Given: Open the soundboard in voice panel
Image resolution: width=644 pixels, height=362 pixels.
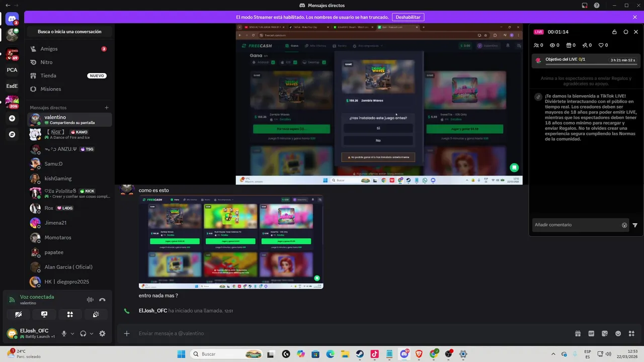Looking at the screenshot, I should [x=96, y=314].
